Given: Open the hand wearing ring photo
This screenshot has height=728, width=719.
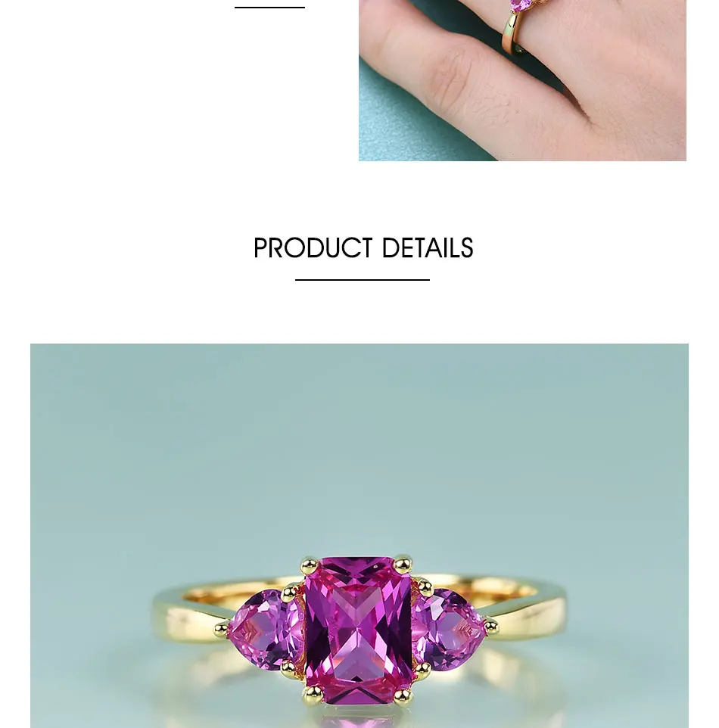Looking at the screenshot, I should [x=522, y=80].
